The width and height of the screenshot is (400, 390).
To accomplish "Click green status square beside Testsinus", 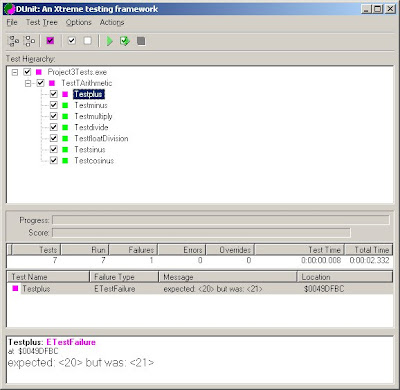I will tap(65, 149).
